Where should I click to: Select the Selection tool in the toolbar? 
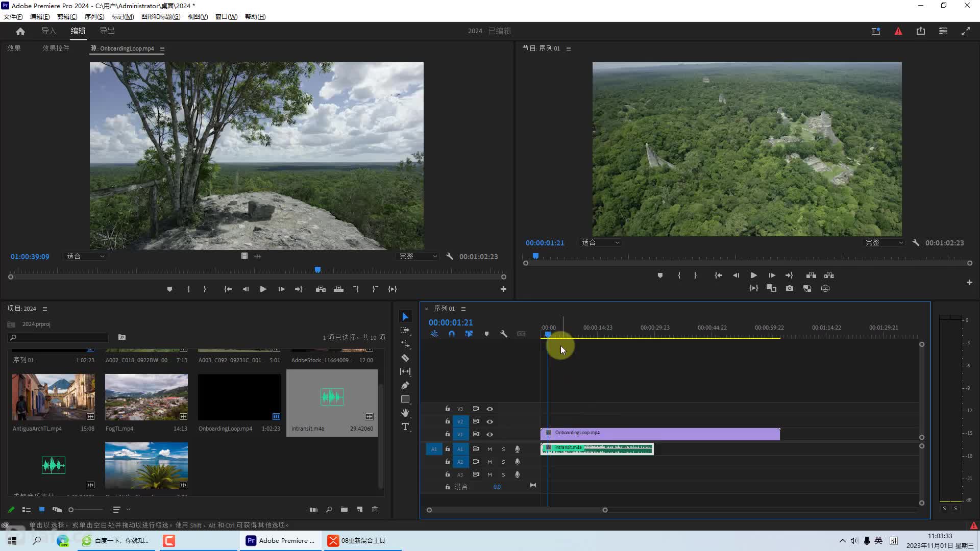405,317
